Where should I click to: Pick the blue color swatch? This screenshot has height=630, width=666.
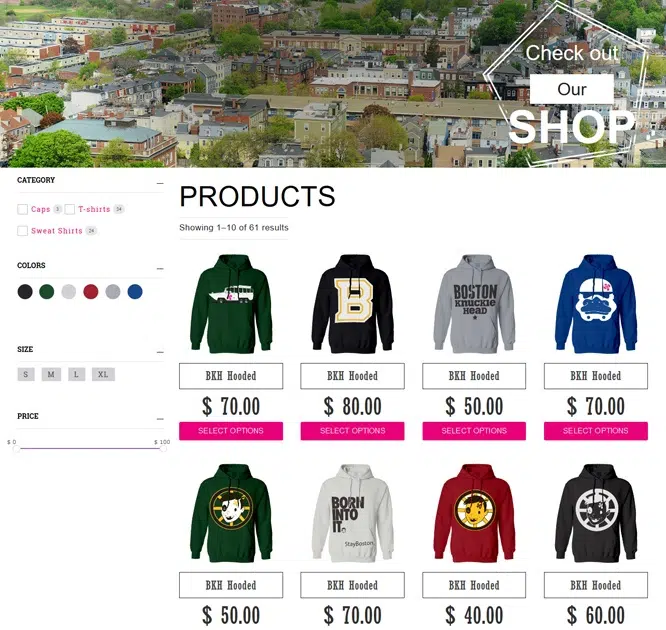(135, 292)
